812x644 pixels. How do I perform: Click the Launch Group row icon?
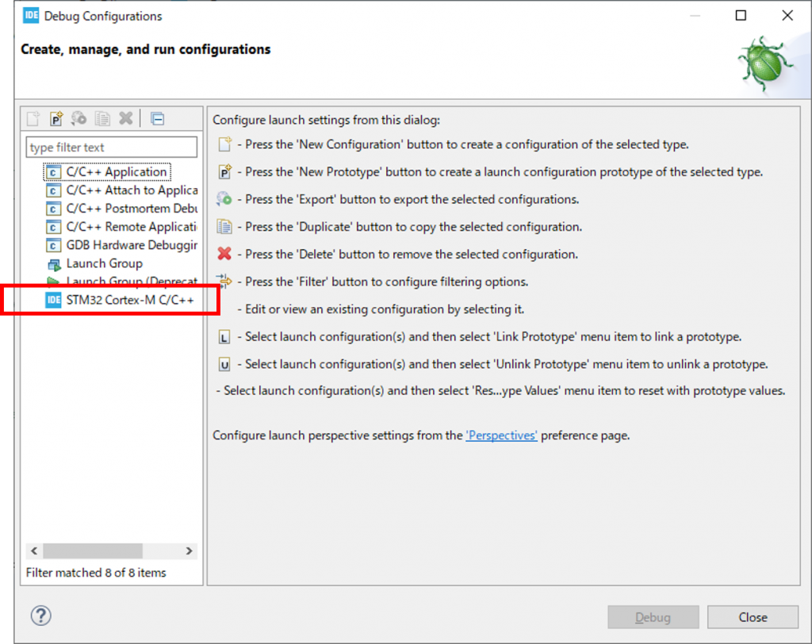coord(54,264)
